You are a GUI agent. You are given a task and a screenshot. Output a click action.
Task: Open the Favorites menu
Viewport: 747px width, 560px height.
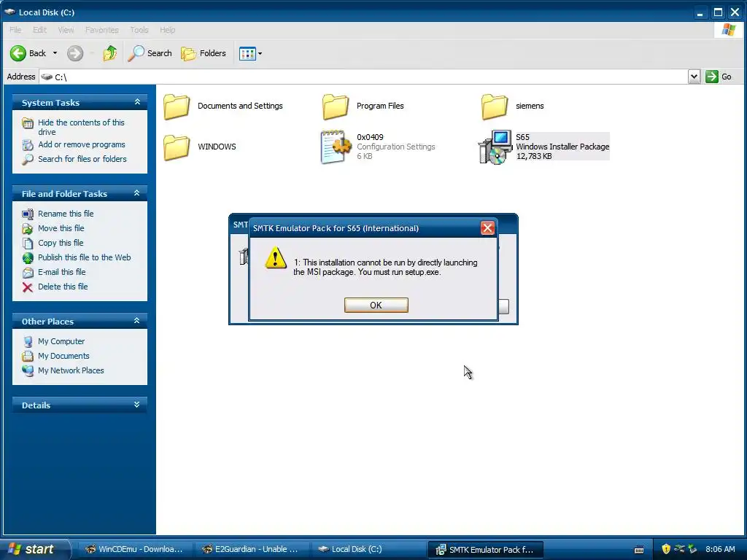(x=102, y=30)
